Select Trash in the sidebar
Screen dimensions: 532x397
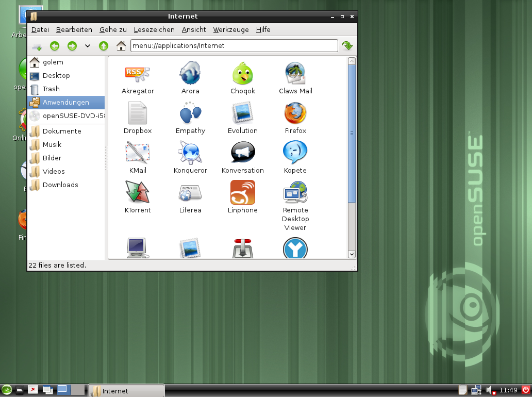51,89
